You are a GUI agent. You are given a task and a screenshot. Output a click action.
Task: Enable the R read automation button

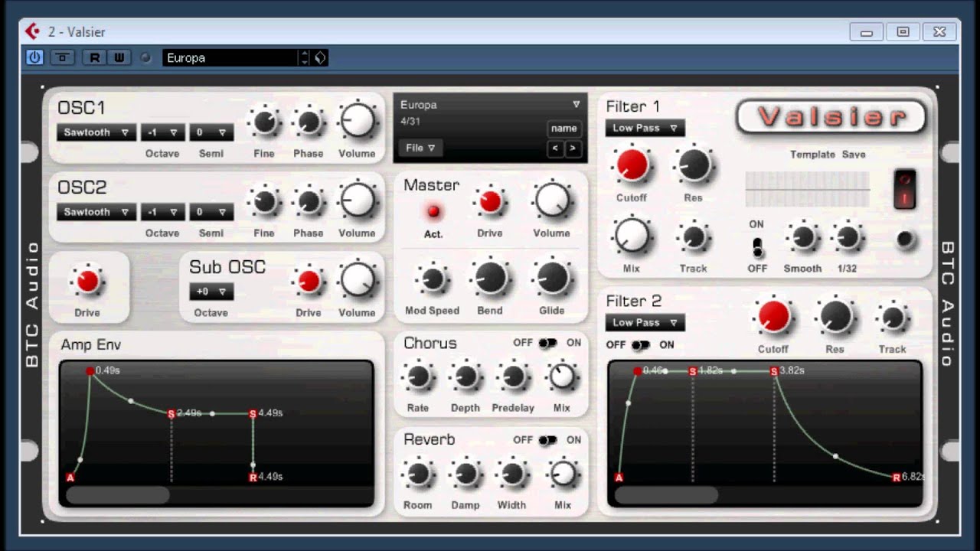click(95, 57)
